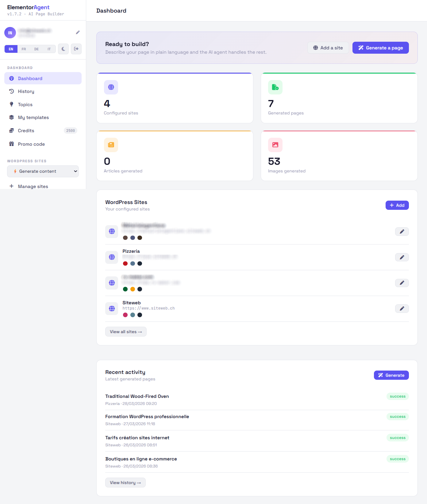Screen dimensions: 427x504
Task: Click View all sites link
Action: (x=126, y=332)
